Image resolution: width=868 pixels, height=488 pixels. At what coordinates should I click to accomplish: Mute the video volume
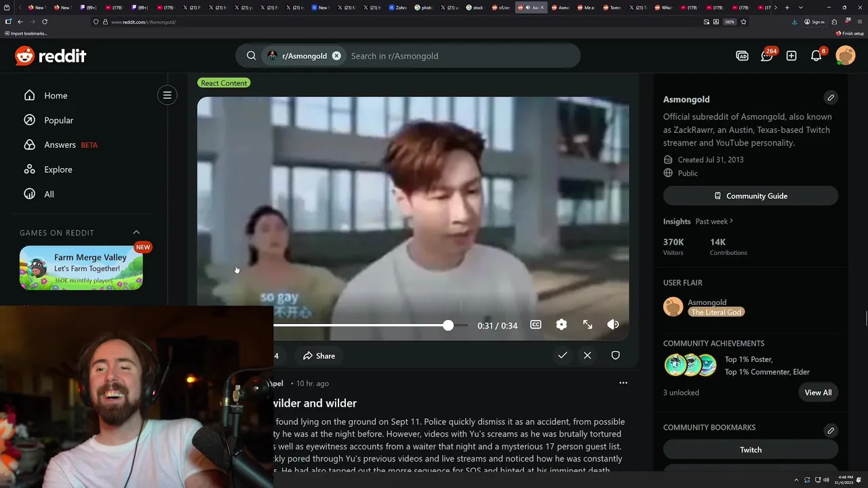click(613, 325)
